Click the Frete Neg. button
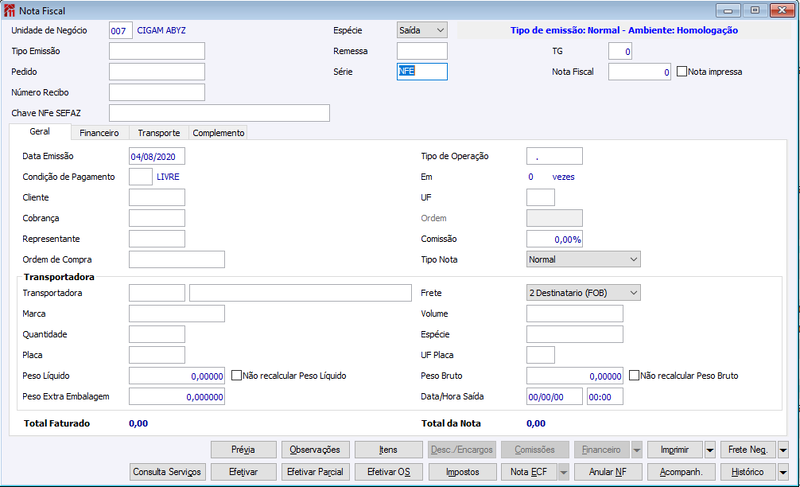Viewport: 800px width, 487px height. click(748, 450)
